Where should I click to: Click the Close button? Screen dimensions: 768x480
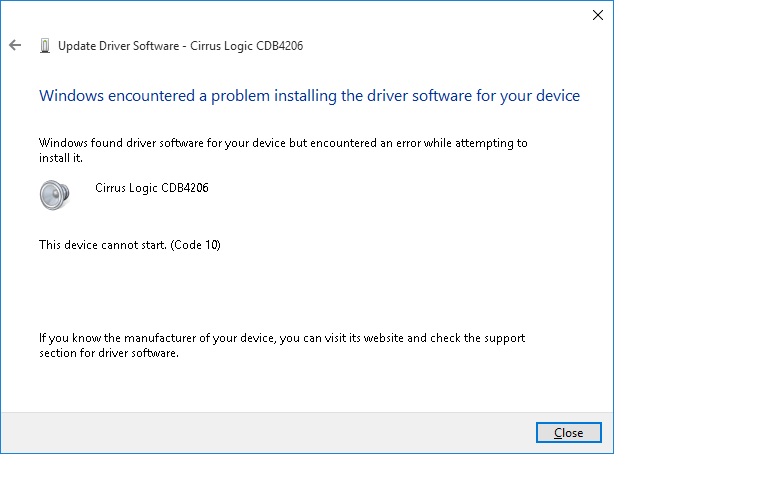click(x=569, y=432)
